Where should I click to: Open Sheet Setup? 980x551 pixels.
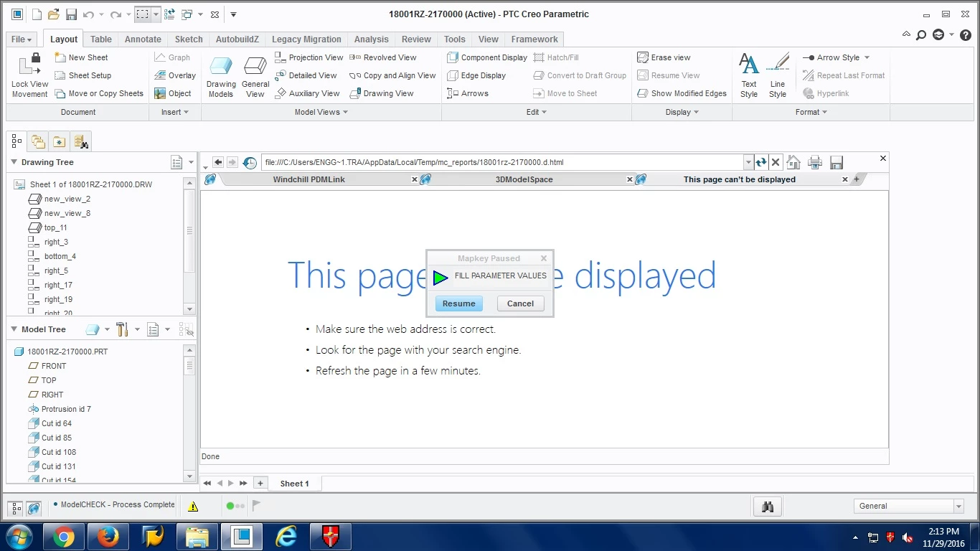[83, 75]
